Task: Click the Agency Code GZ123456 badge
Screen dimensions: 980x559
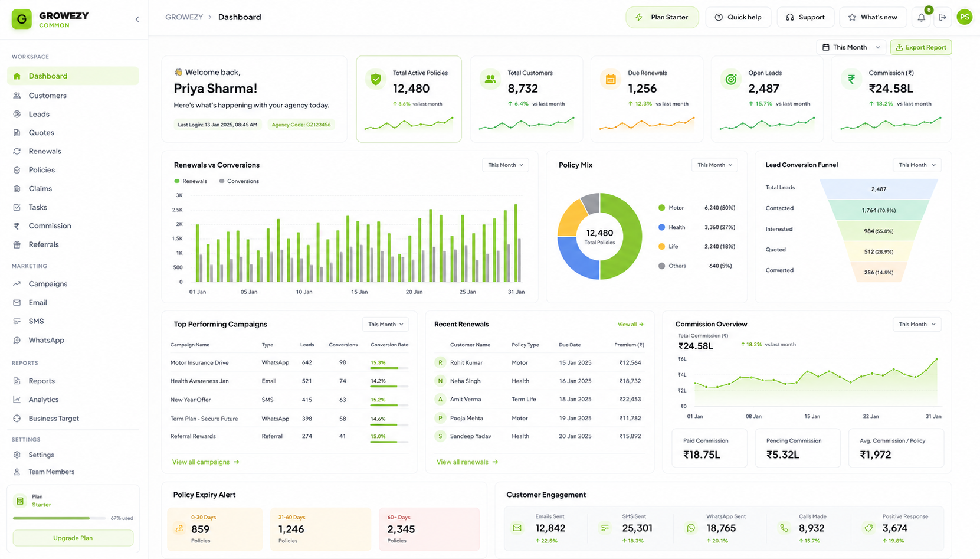Action: (301, 125)
